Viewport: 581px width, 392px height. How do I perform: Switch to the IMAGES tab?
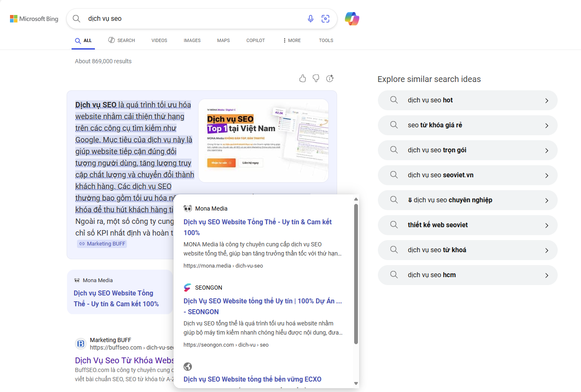(192, 40)
